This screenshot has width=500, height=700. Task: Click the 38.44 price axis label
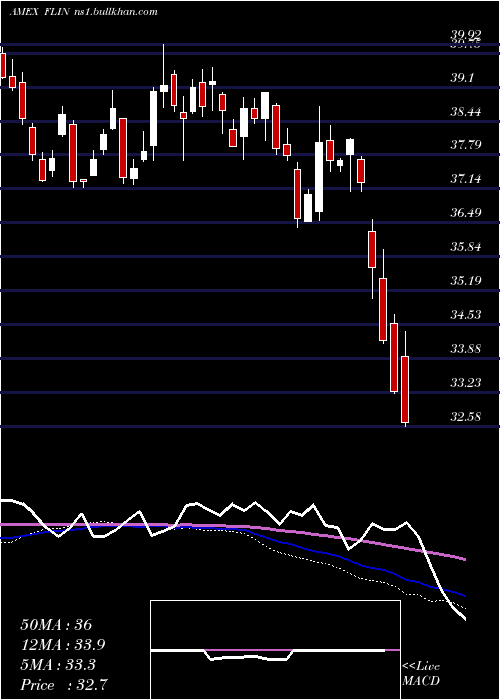click(466, 112)
